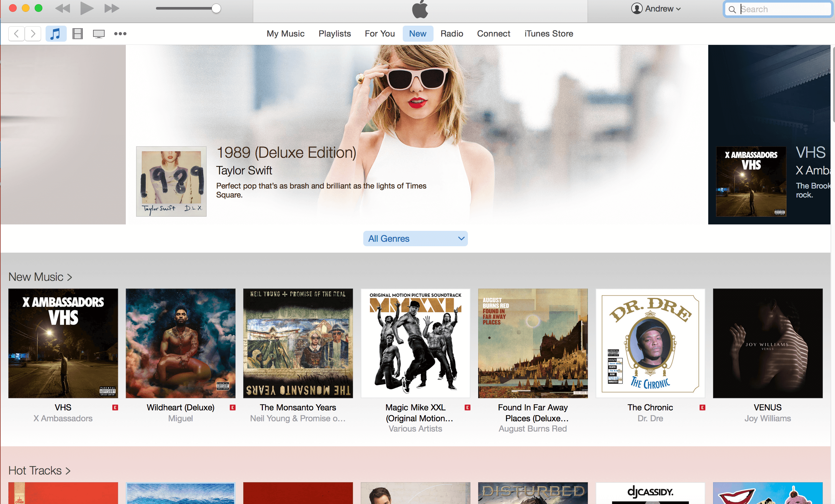This screenshot has width=835, height=504.
Task: Click the Miguel artist label
Action: click(x=180, y=418)
